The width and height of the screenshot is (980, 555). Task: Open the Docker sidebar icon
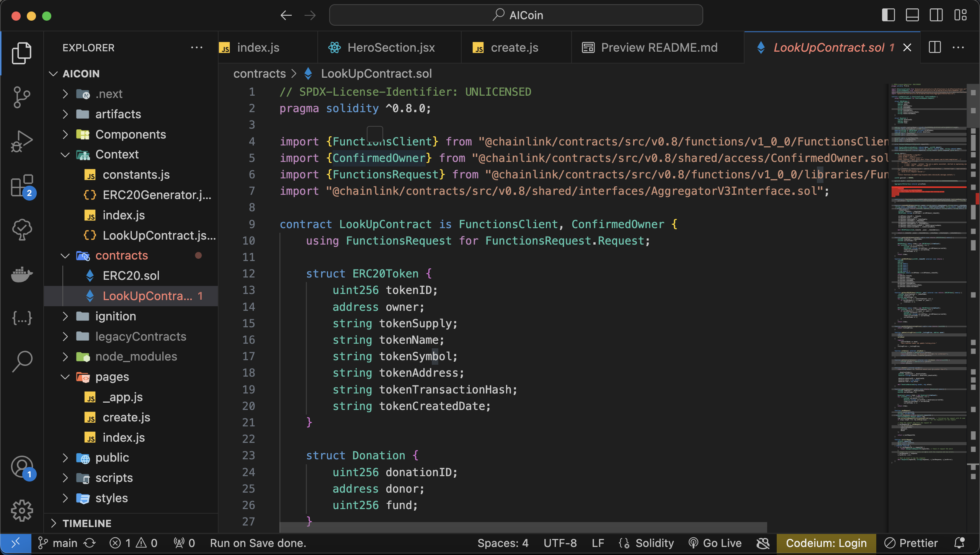(22, 274)
